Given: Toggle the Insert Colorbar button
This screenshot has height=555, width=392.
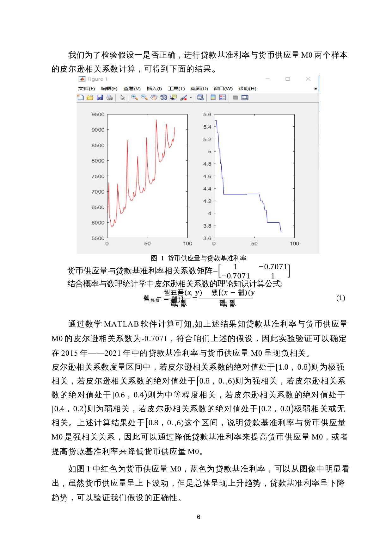Looking at the screenshot, I should point(213,97).
